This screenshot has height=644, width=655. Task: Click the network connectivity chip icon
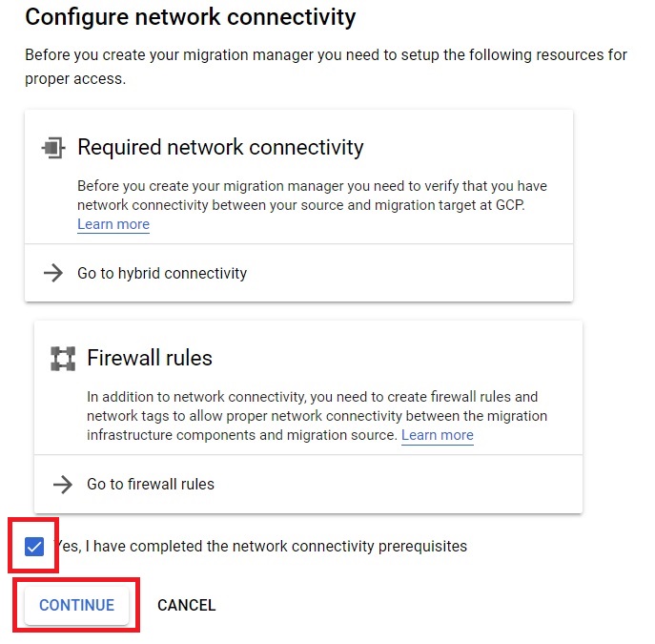click(x=53, y=148)
